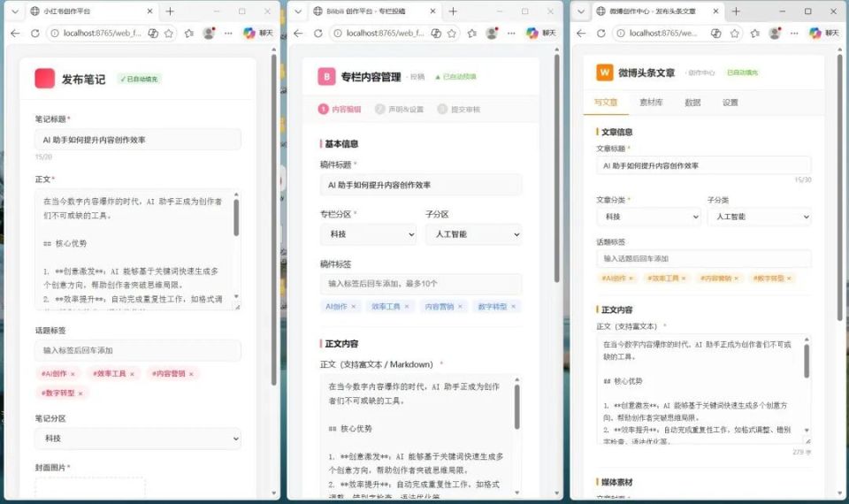Focus the 话题标签 input in the 微博 form

703,258
